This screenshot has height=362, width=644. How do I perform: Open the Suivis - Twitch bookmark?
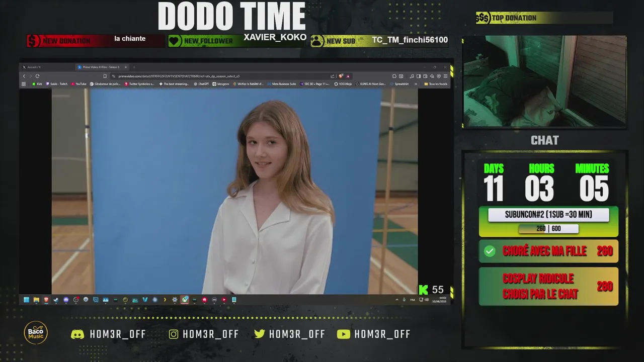(56, 84)
